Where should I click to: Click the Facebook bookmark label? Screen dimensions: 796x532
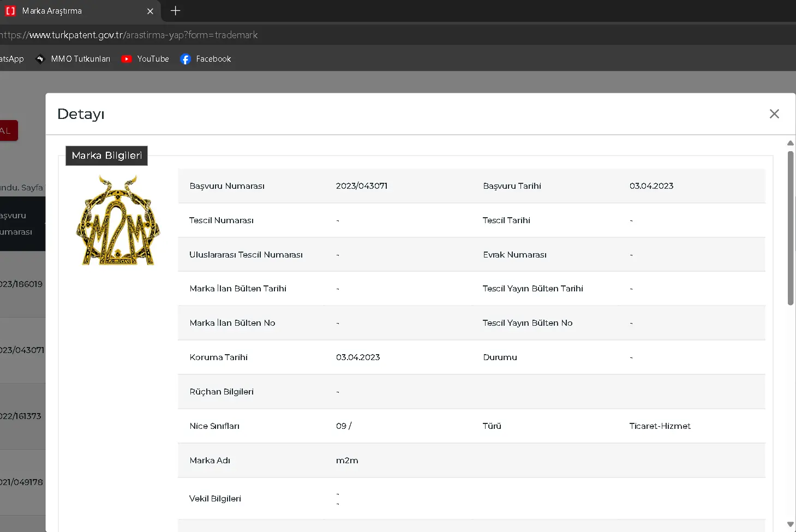tap(213, 59)
